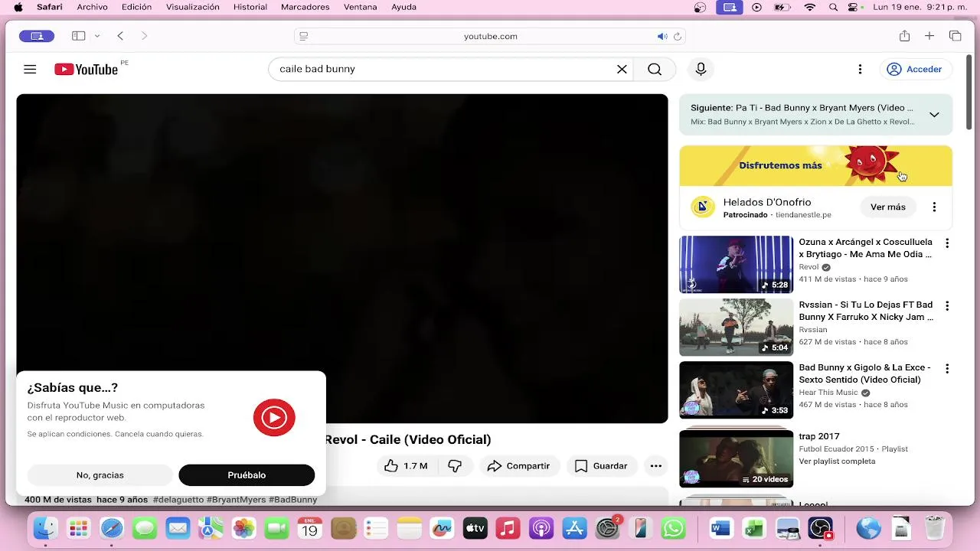The width and height of the screenshot is (980, 551).
Task: Clear the search text with the X
Action: [x=622, y=69]
